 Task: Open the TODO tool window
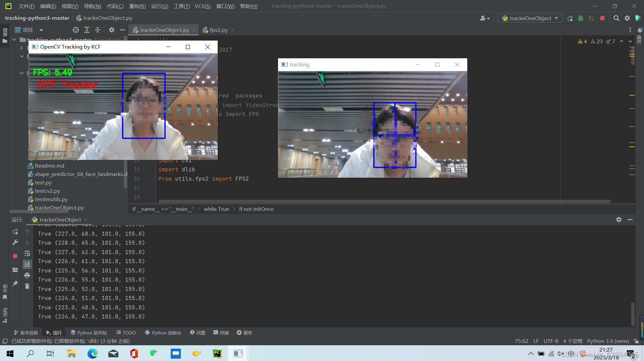(x=126, y=333)
